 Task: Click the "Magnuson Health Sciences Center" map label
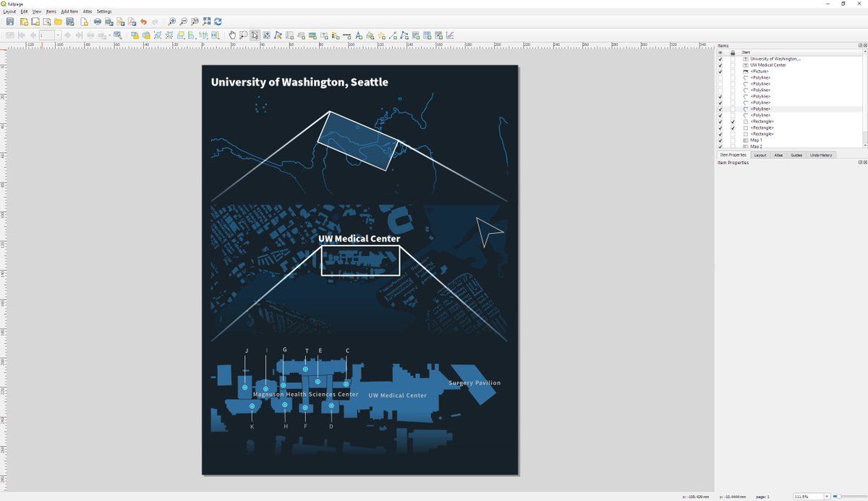pyautogui.click(x=306, y=395)
